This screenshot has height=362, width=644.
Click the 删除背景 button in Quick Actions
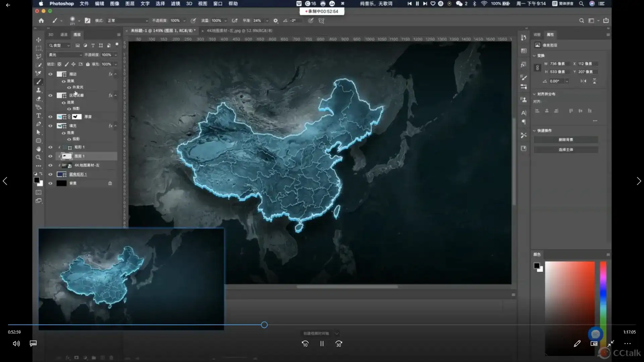tap(566, 140)
